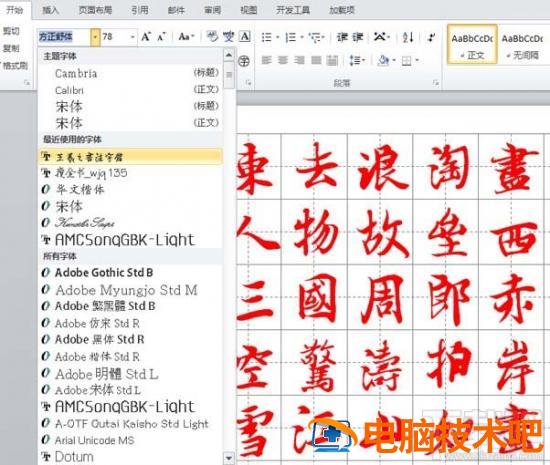Screen dimensions: 550x465
Task: Expand the Numbering dropdown arrow
Action: tap(302, 37)
